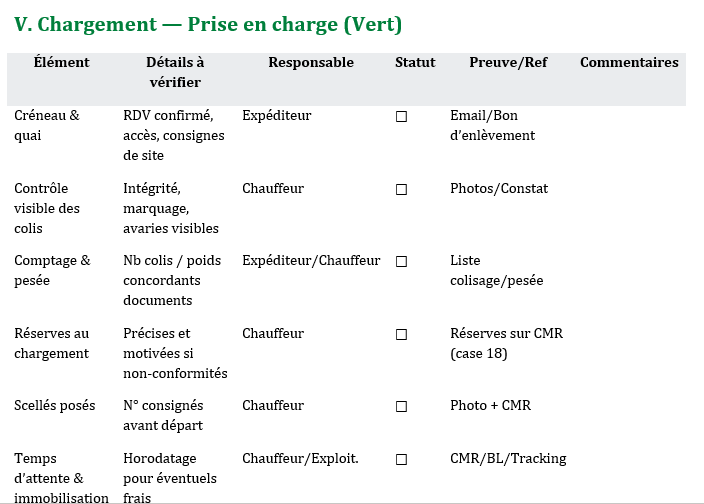This screenshot has width=704, height=504.
Task: Click the 'Expéditeur/Chauffeur' responsable cell
Action: (x=311, y=260)
